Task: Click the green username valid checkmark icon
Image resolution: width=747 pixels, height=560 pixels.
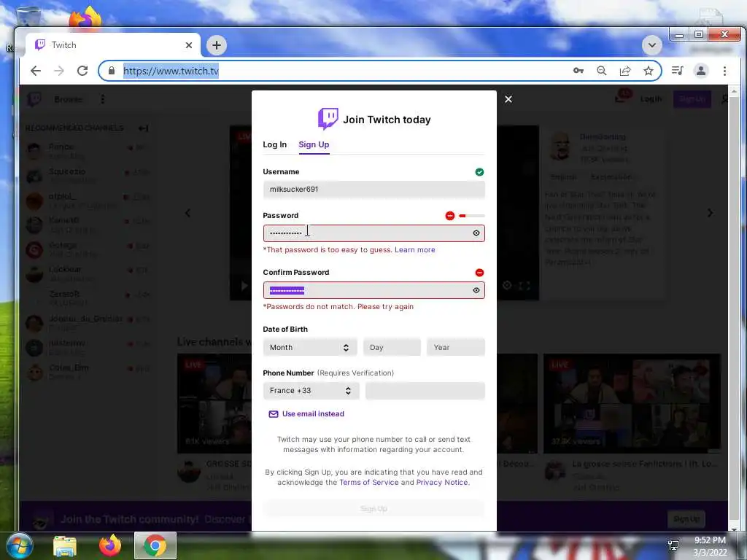Action: [x=480, y=172]
